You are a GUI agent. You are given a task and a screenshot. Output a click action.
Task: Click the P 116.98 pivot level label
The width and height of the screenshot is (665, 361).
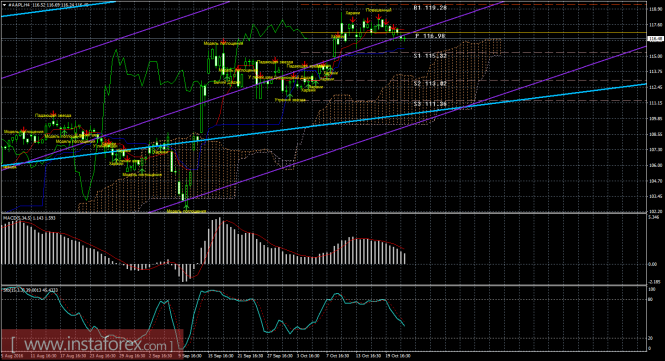click(x=430, y=36)
